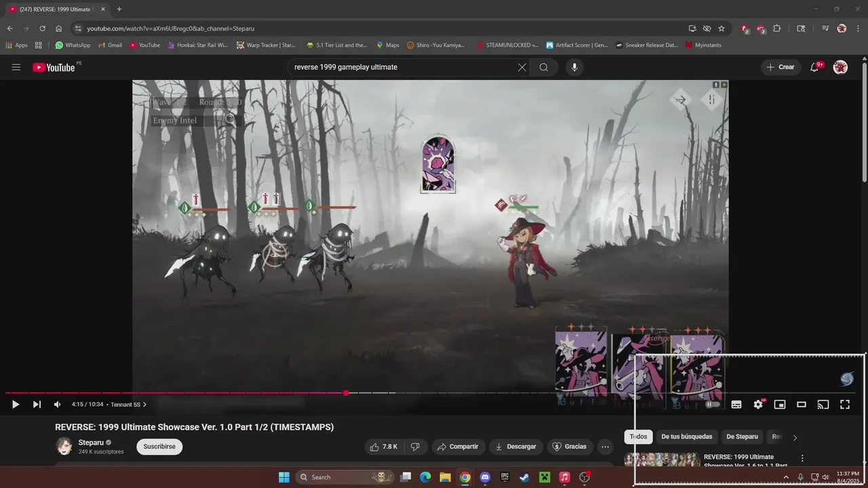The width and height of the screenshot is (868, 488).
Task: Open Steam from the taskbar
Action: (525, 477)
